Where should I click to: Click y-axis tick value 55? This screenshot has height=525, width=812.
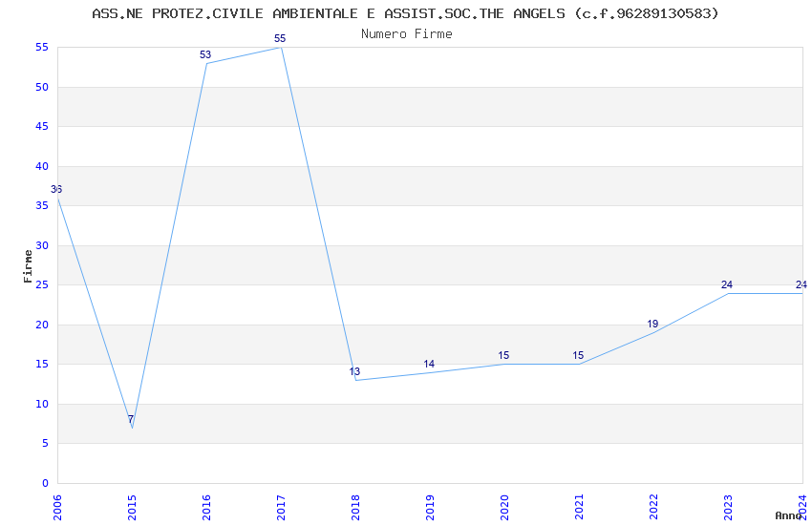42,47
